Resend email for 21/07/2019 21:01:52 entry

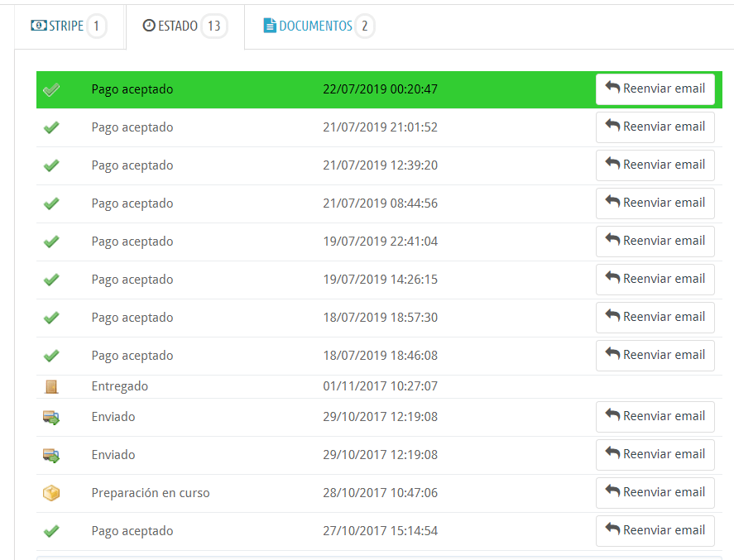coord(655,127)
